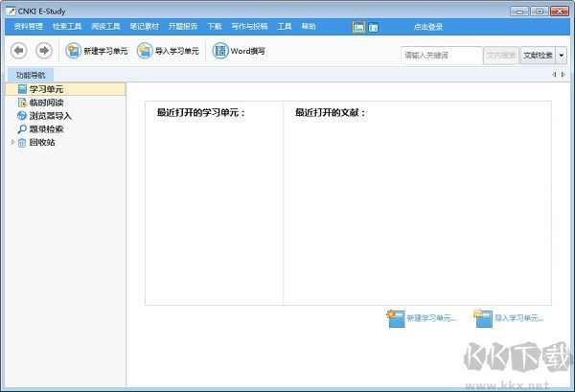575x392 pixels.
Task: Open the 文献检索 dropdown arrow
Action: [x=561, y=56]
